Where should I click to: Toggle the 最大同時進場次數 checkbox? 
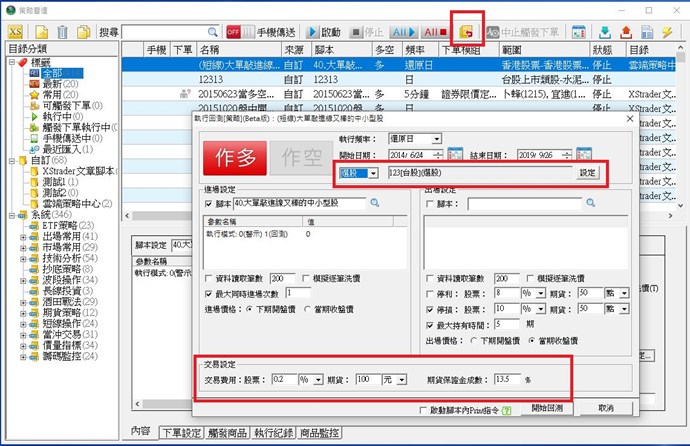(x=207, y=292)
